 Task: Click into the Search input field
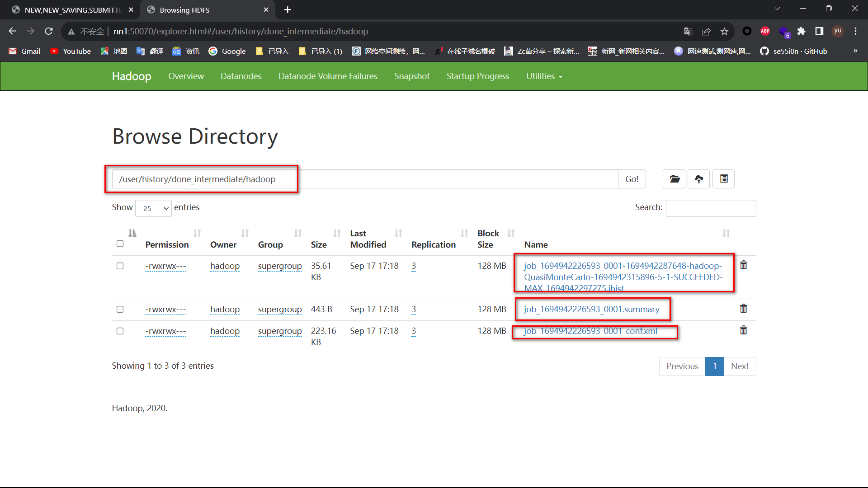coord(711,208)
